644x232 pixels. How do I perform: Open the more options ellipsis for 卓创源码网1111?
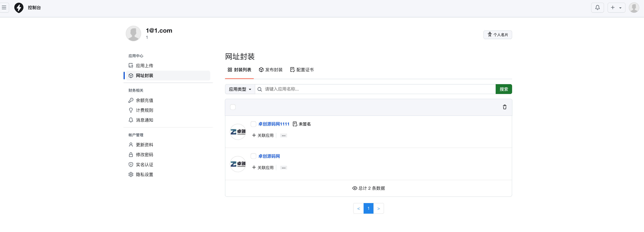(x=284, y=136)
